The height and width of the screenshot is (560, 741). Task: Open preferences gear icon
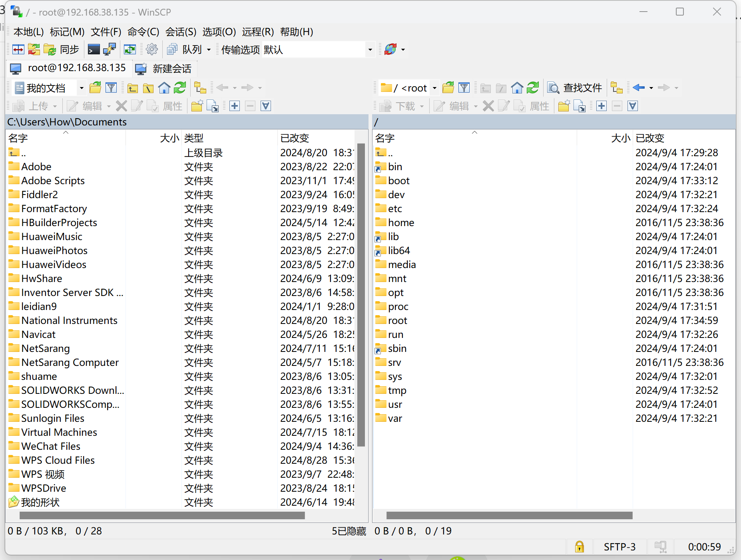click(152, 50)
